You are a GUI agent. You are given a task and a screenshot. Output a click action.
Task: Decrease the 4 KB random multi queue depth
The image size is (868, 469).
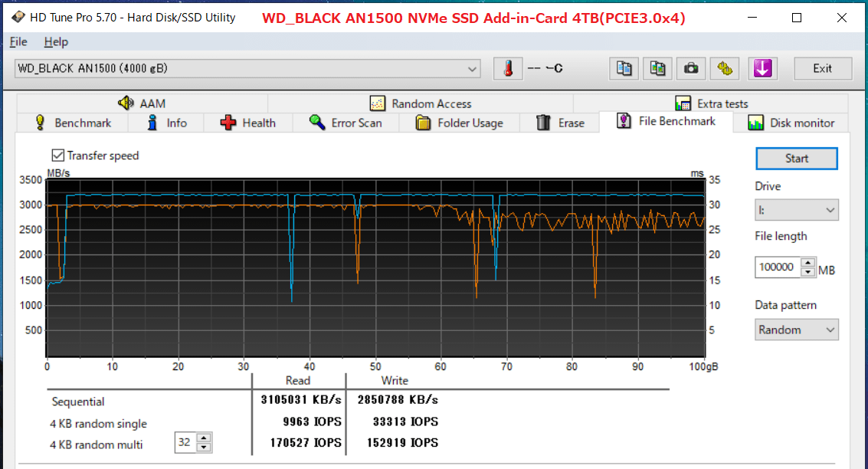point(204,448)
